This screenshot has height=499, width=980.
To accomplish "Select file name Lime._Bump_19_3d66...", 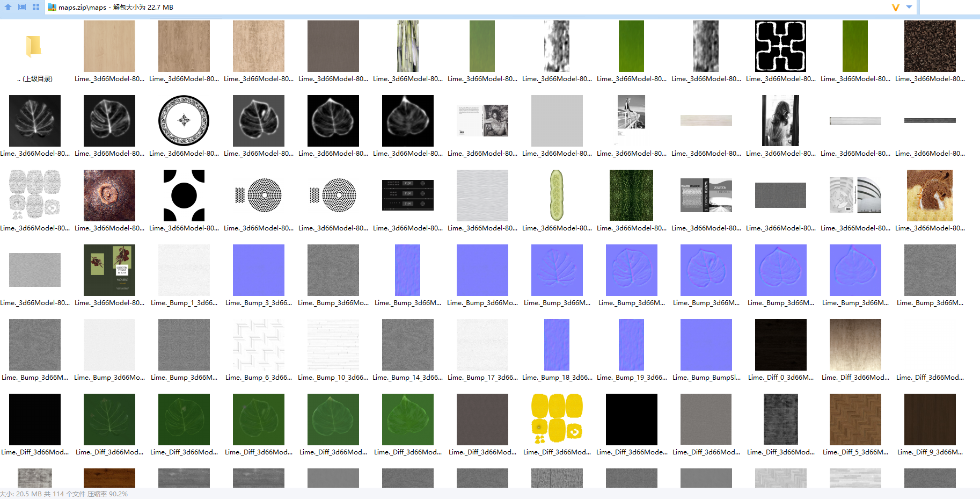I will pyautogui.click(x=632, y=378).
